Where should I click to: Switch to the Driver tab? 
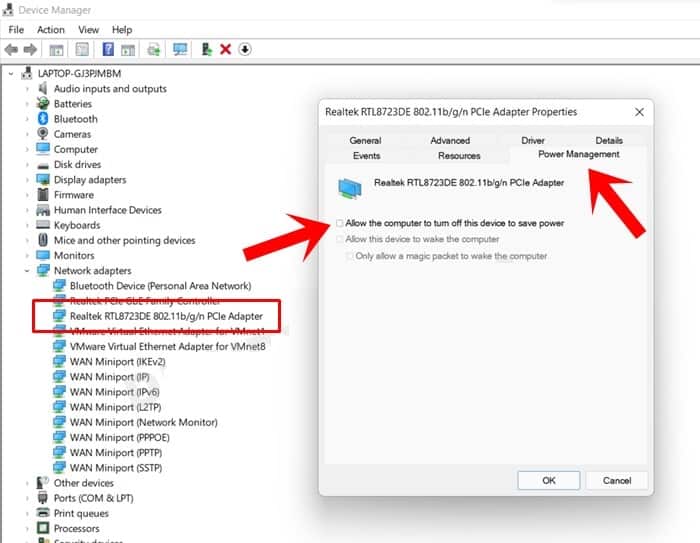pos(533,140)
